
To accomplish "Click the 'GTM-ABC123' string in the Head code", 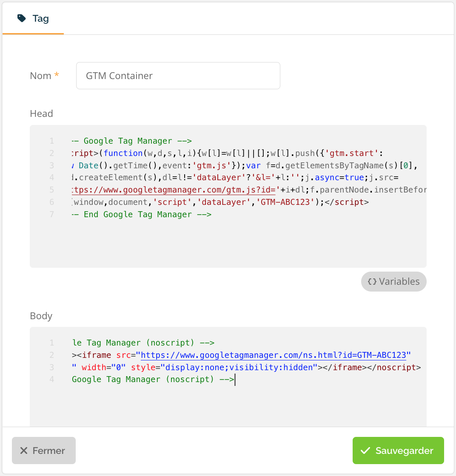I will coord(285,202).
